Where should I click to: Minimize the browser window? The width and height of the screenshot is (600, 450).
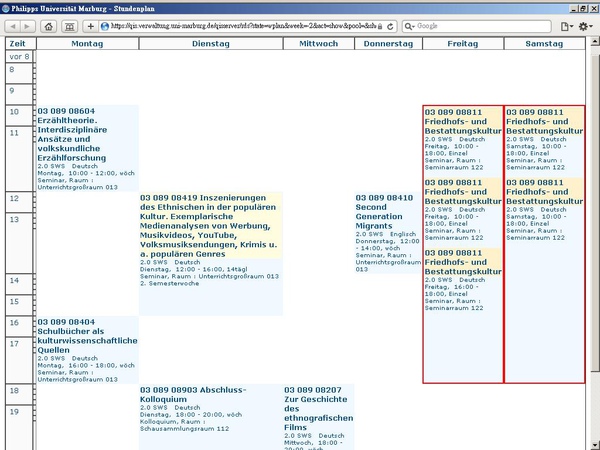[x=574, y=8]
